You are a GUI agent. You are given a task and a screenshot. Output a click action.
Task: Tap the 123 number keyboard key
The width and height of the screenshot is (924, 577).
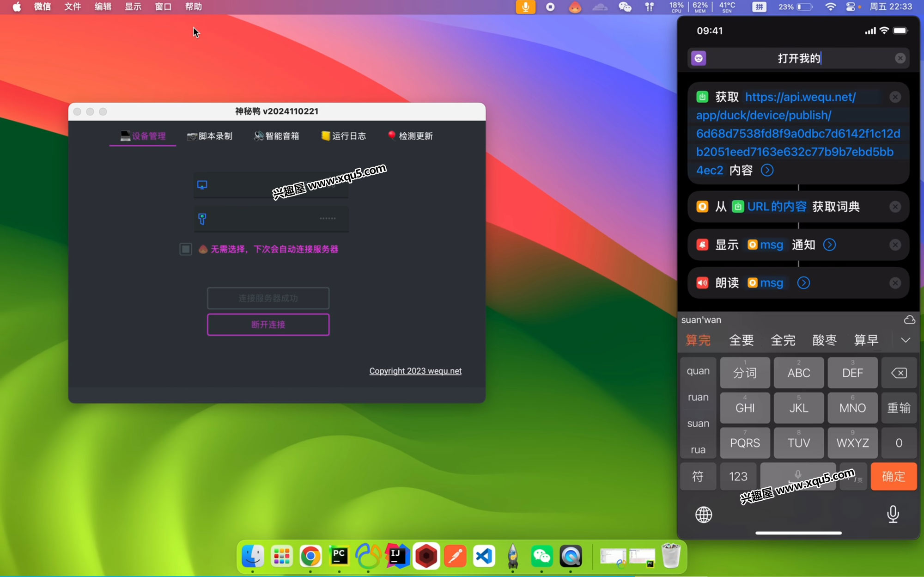point(738,476)
